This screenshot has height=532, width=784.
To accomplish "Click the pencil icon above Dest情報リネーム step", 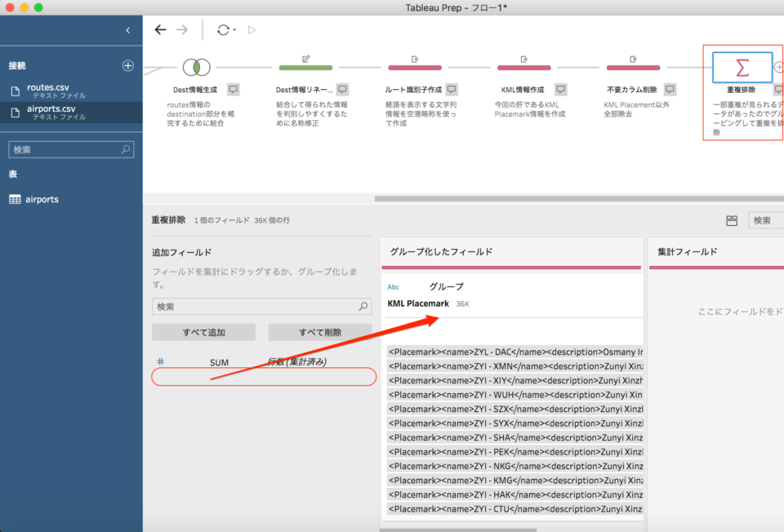I will pyautogui.click(x=305, y=59).
